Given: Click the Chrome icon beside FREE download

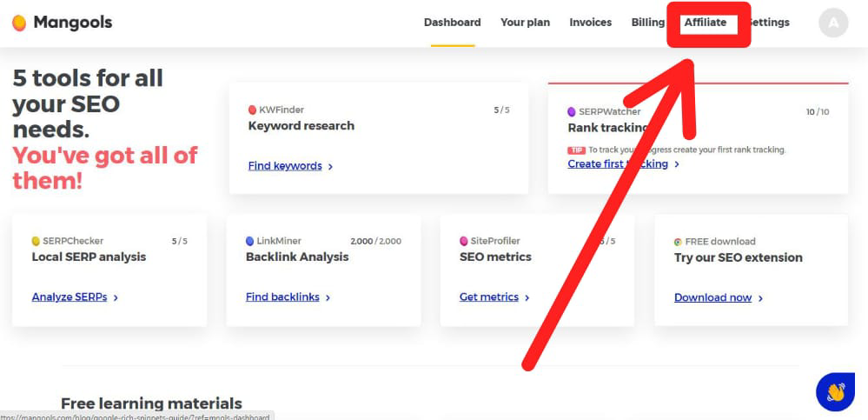Looking at the screenshot, I should point(678,242).
